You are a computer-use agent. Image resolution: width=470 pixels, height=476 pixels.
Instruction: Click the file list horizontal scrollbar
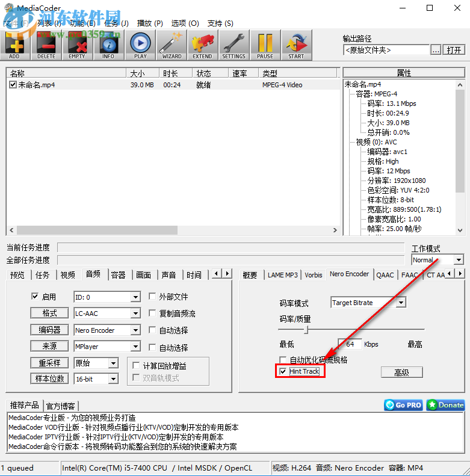coord(97,230)
